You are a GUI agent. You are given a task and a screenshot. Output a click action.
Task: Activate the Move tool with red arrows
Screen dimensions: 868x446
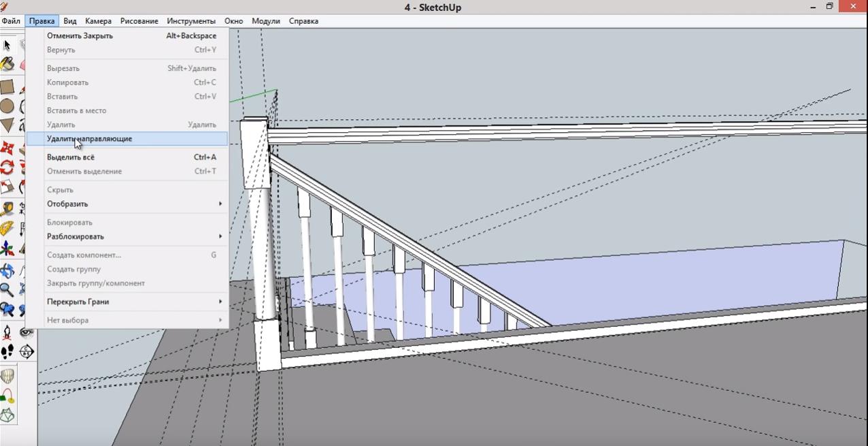(x=7, y=148)
